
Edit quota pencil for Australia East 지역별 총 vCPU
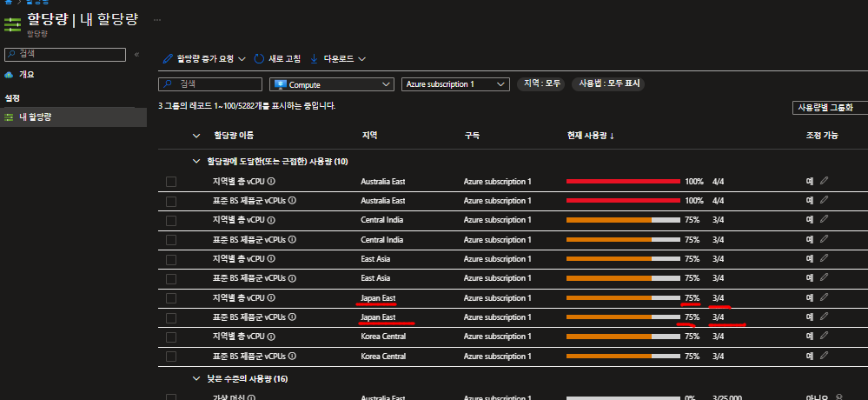(825, 181)
